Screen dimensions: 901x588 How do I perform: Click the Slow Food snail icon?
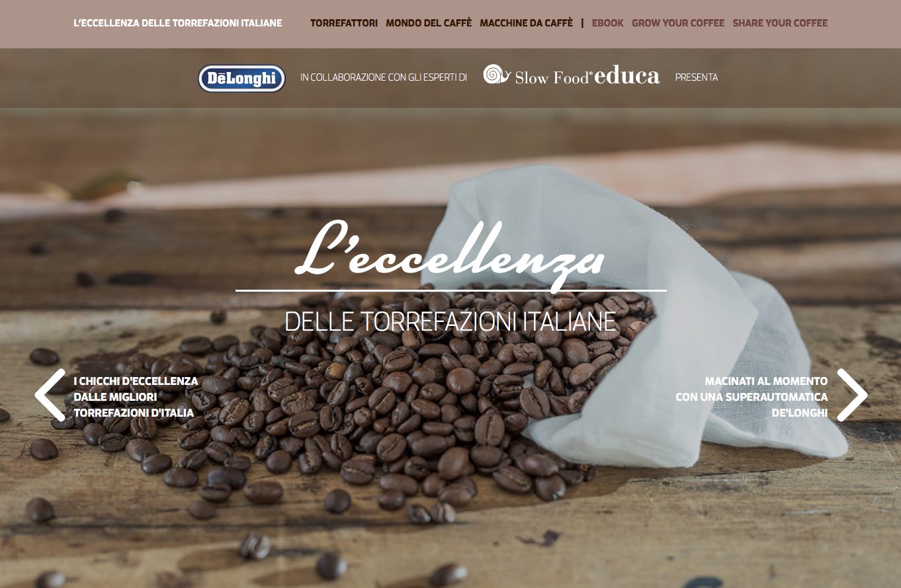point(497,74)
